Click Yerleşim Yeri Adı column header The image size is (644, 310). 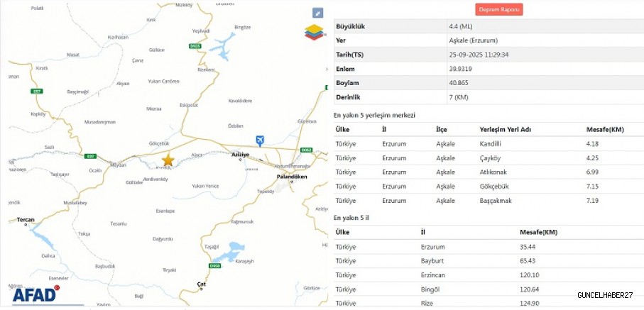tap(506, 130)
